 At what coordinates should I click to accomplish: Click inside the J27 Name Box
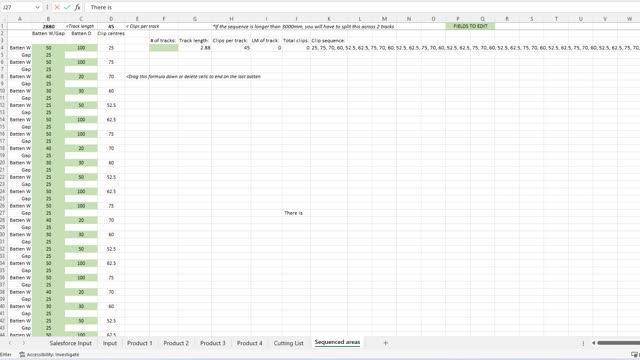click(17, 7)
